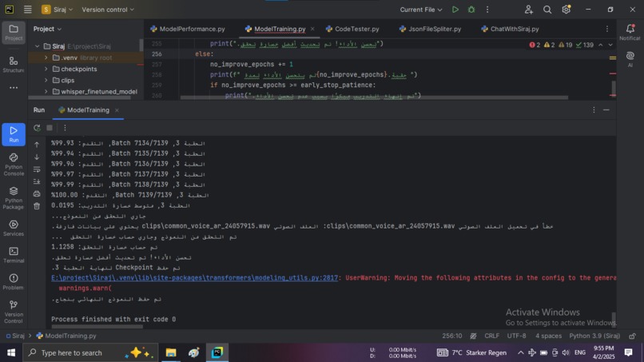The image size is (644, 362).
Task: Clear all console output trash icon
Action: click(x=37, y=206)
